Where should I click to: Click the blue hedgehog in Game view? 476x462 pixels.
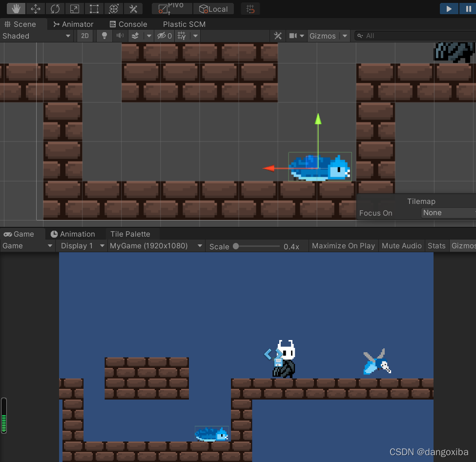pyautogui.click(x=212, y=434)
